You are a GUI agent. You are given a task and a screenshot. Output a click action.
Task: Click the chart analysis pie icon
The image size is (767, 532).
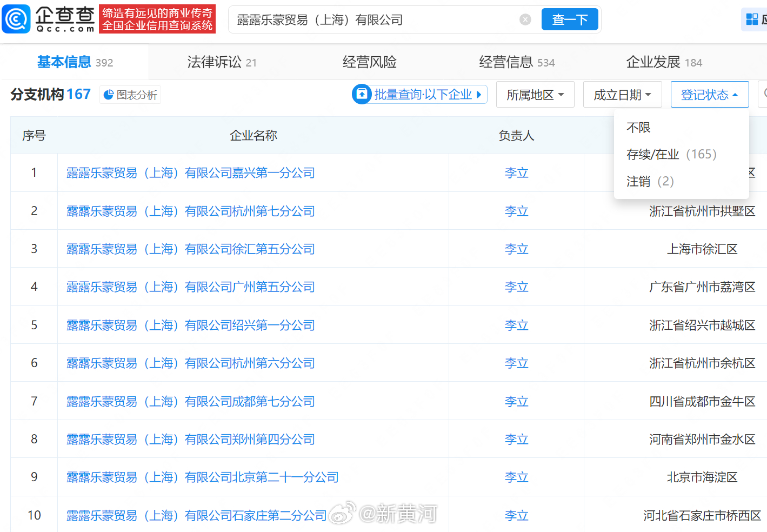109,95
